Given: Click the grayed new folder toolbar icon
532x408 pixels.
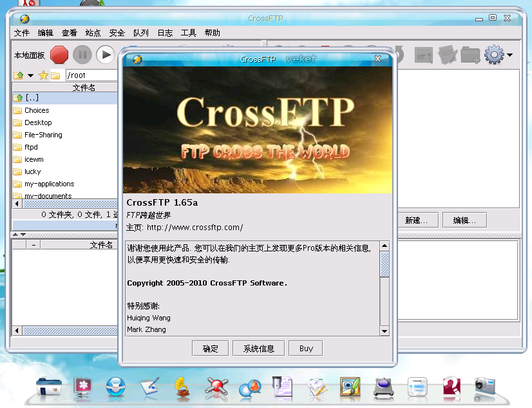Looking at the screenshot, I should tap(471, 55).
